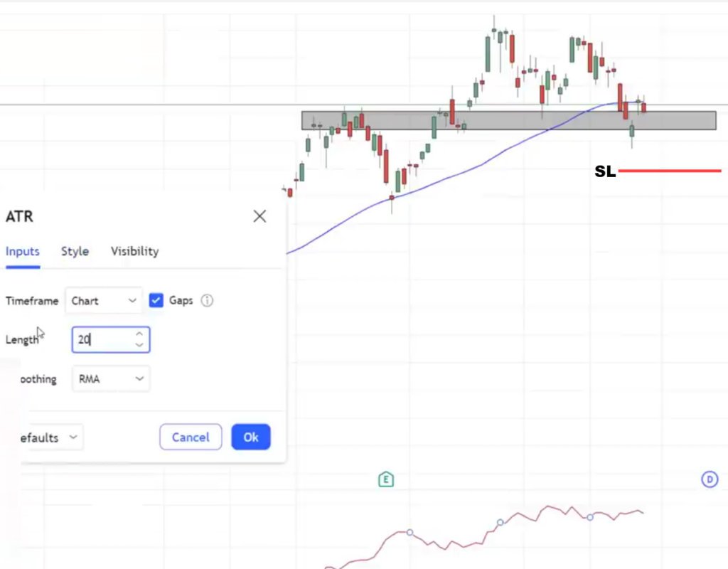
Task: Click the earnings marker icon below the chart
Action: pyautogui.click(x=385, y=479)
